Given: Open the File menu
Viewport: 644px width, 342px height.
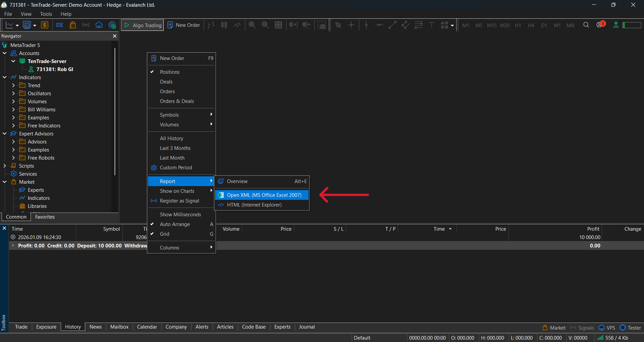Looking at the screenshot, I should coord(8,14).
